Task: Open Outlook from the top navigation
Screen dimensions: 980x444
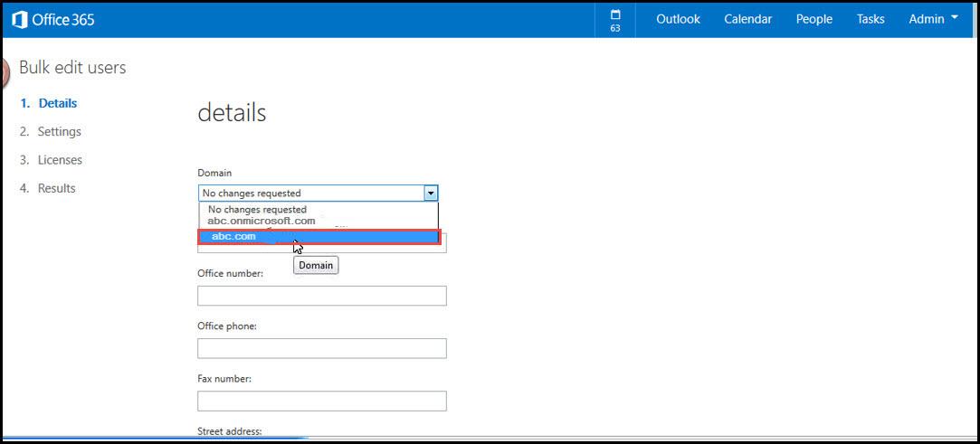Action: pos(678,19)
